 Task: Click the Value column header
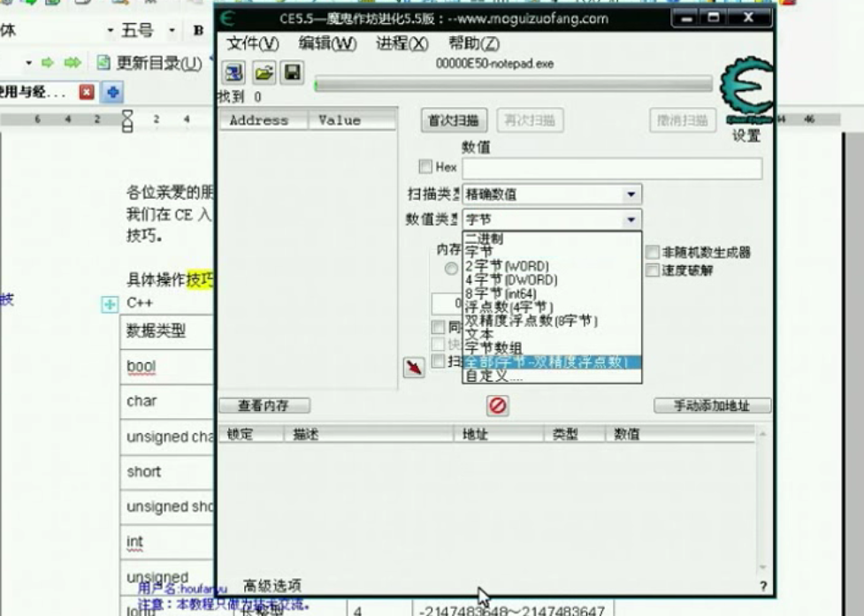coord(352,120)
